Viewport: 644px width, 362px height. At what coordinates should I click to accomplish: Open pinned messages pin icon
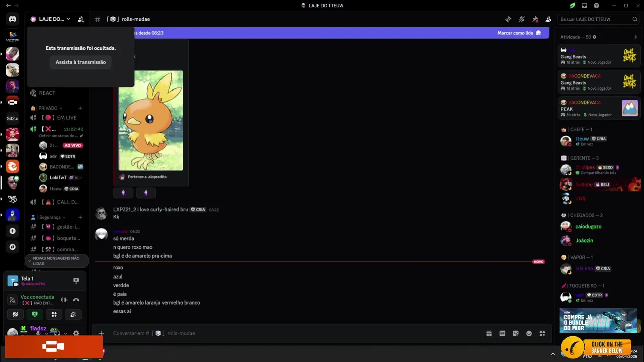click(535, 19)
